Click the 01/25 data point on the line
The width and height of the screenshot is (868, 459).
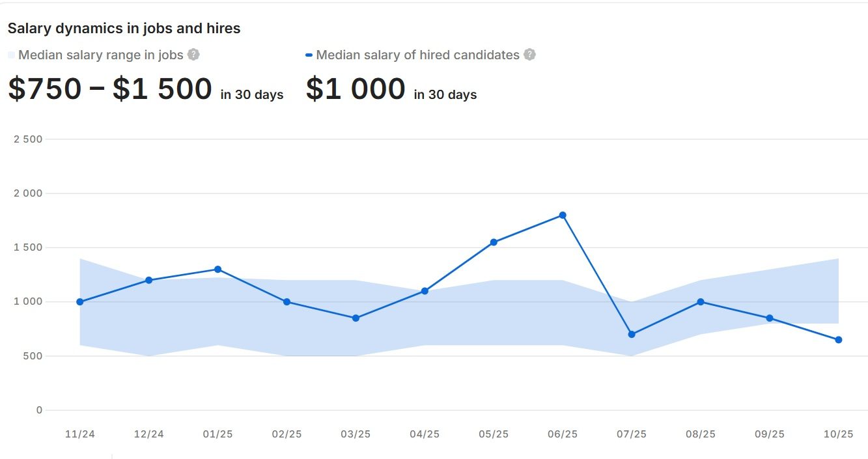(217, 270)
